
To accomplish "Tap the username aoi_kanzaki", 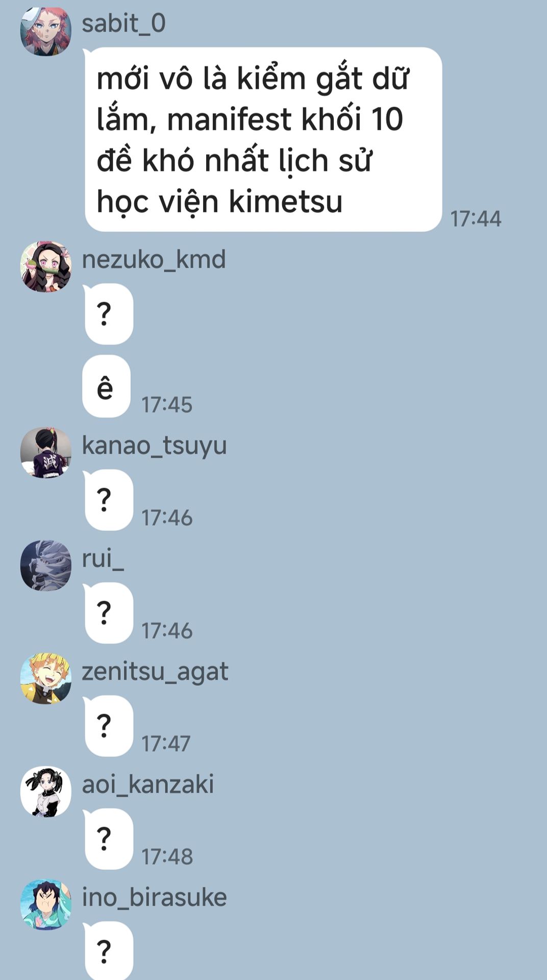I will pyautogui.click(x=148, y=785).
